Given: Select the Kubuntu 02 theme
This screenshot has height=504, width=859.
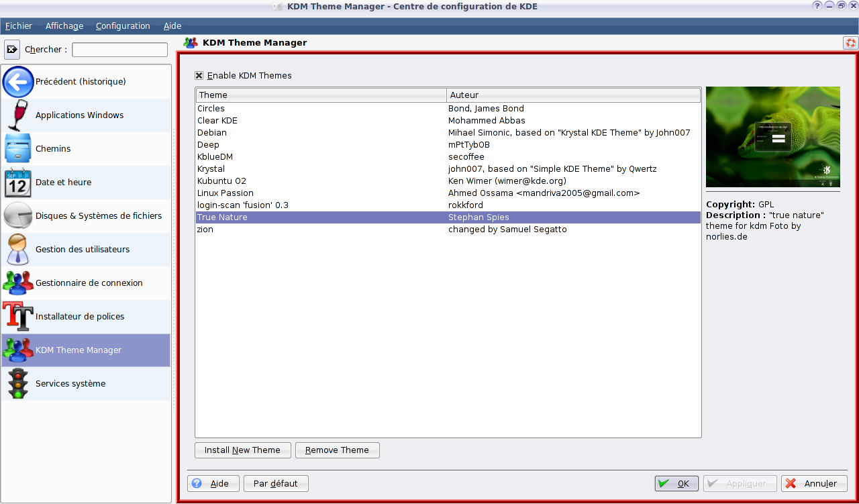Looking at the screenshot, I should (x=448, y=181).
